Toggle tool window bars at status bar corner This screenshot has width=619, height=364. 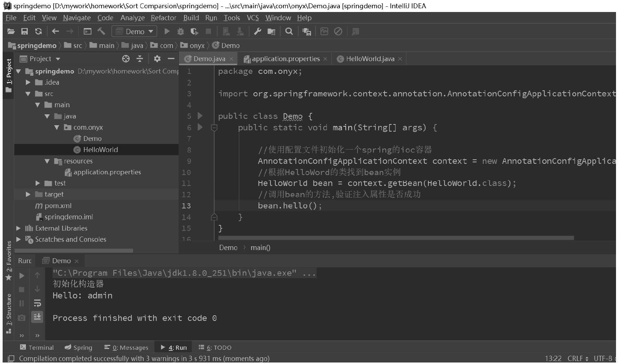click(11, 359)
